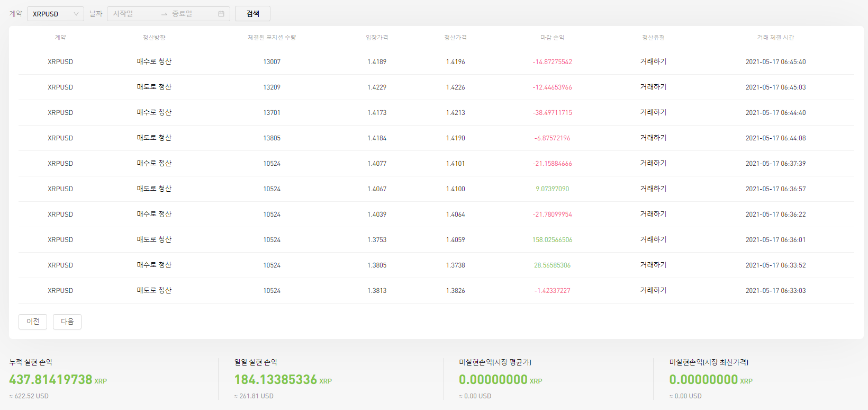Click the arrow between start and end dates

pos(164,14)
